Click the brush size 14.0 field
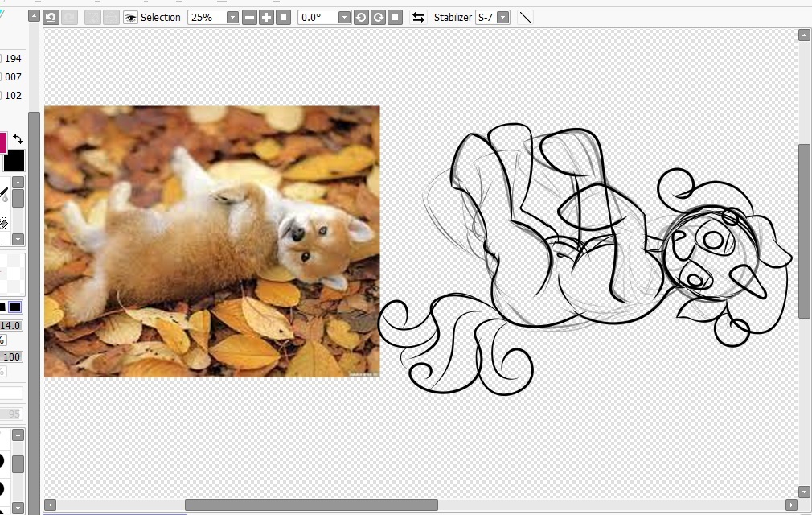Image resolution: width=812 pixels, height=515 pixels. 10,326
